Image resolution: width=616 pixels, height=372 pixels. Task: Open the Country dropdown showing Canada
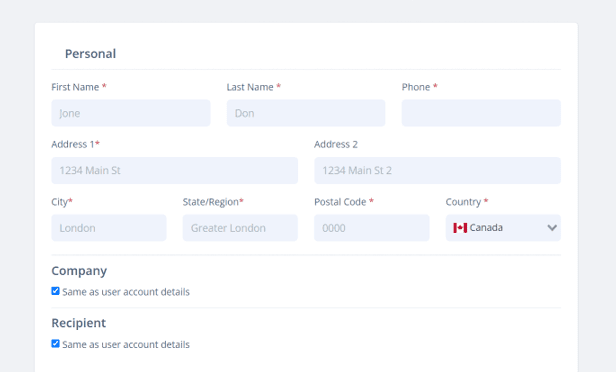click(x=503, y=228)
